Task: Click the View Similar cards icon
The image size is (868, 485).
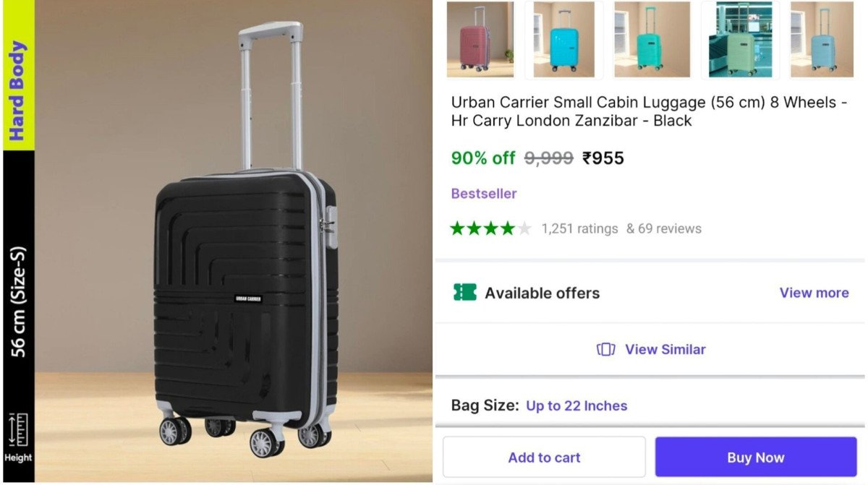Action: (x=605, y=350)
